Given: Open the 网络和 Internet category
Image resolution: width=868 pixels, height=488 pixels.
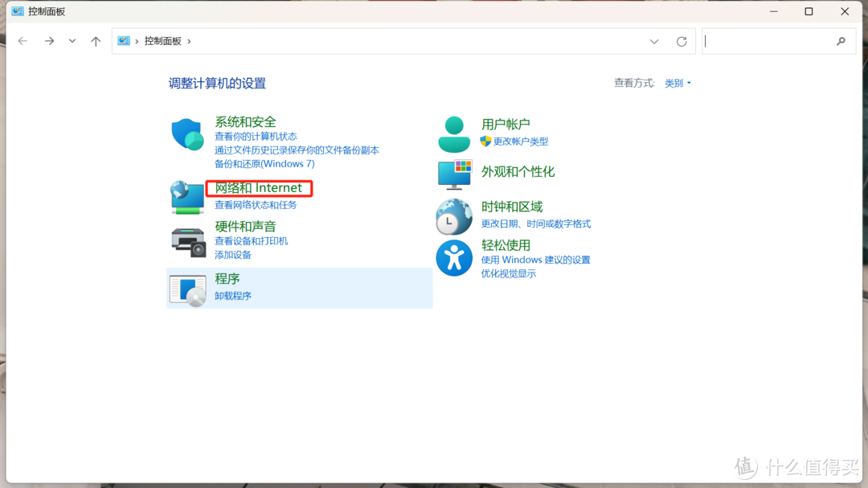Looking at the screenshot, I should 259,188.
